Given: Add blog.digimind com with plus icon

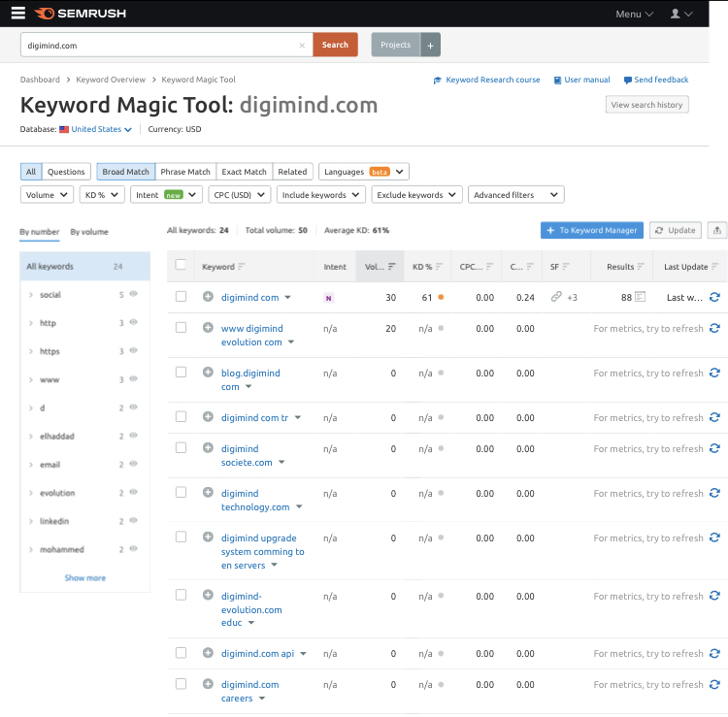Looking at the screenshot, I should [x=208, y=373].
